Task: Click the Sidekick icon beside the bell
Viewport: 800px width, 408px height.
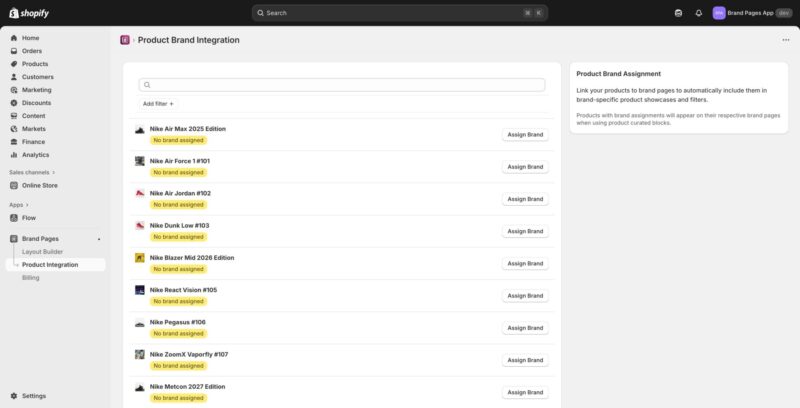Action: [678, 13]
